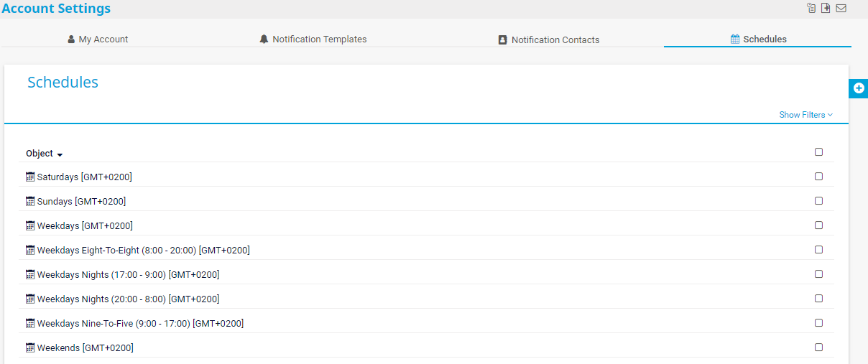This screenshot has width=868, height=364.
Task: Click the calendar icon beside Sundays
Action: pos(30,201)
